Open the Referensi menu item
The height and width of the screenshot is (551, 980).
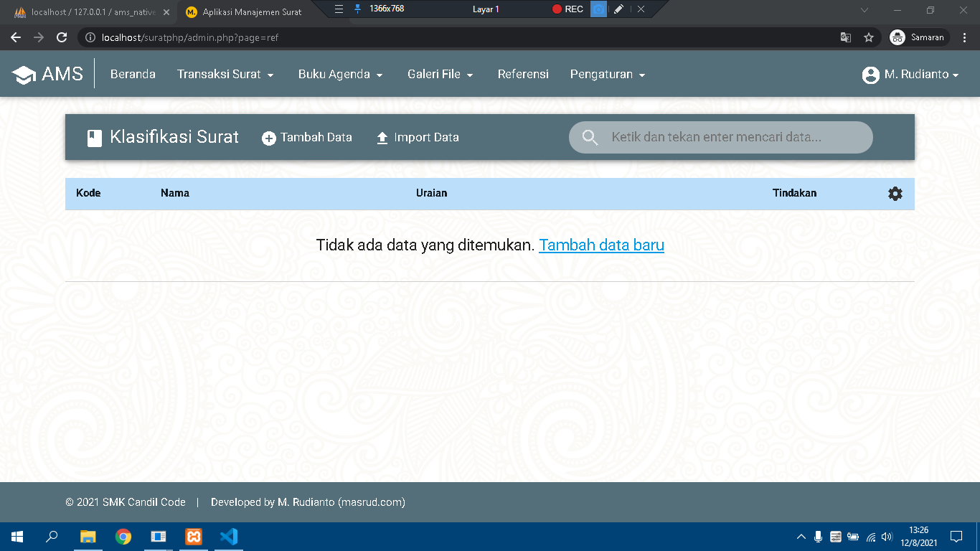pos(523,74)
